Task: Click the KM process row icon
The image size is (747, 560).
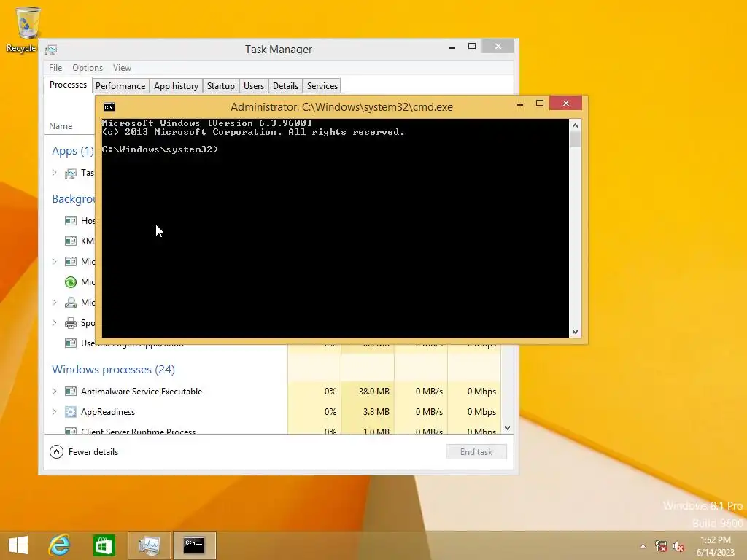Action: [71, 241]
